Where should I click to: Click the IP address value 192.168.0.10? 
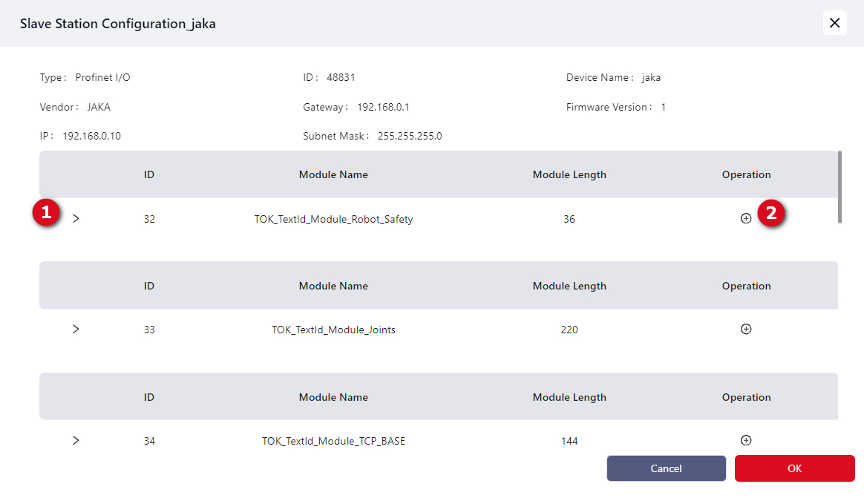pos(91,137)
